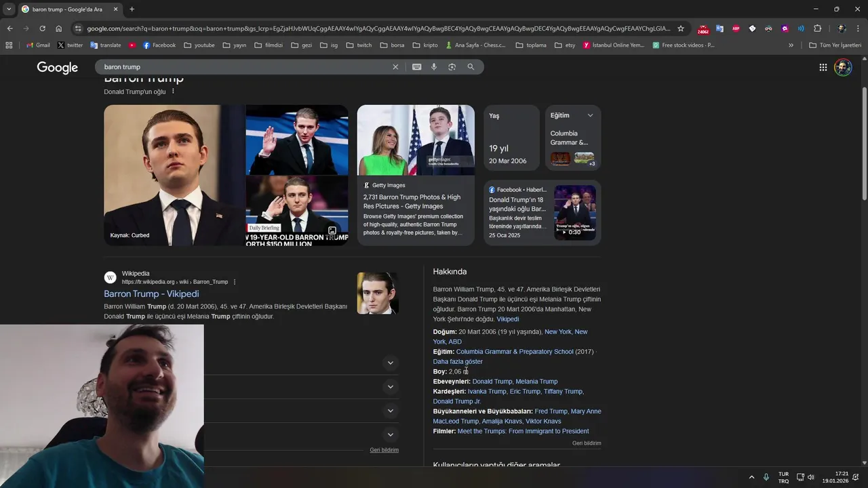Viewport: 868px width, 488px height.
Task: Click the address bar URL
Action: click(378, 28)
